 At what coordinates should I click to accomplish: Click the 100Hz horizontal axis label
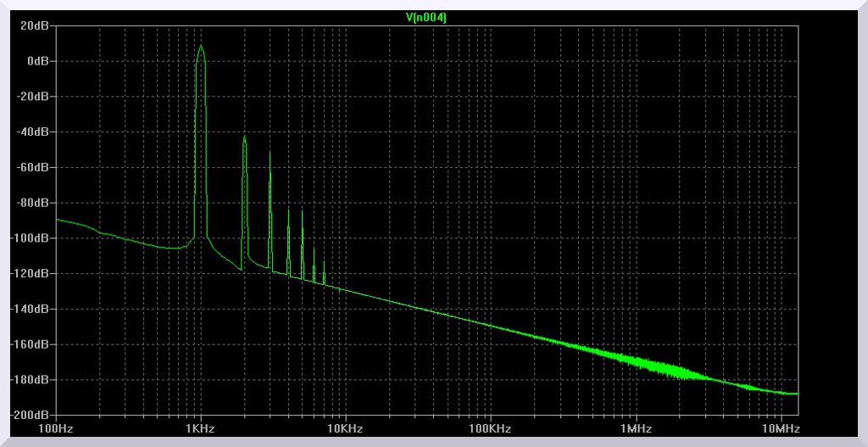[56, 428]
